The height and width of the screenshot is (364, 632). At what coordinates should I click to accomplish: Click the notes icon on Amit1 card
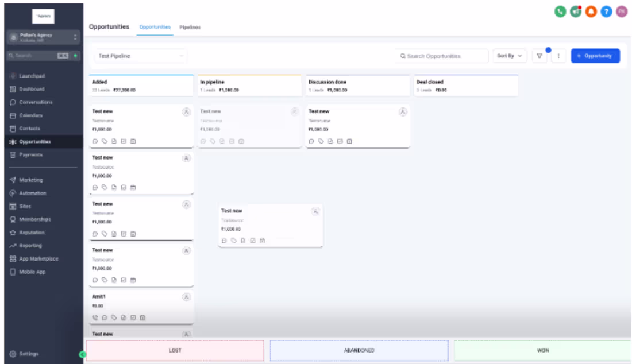point(124,317)
